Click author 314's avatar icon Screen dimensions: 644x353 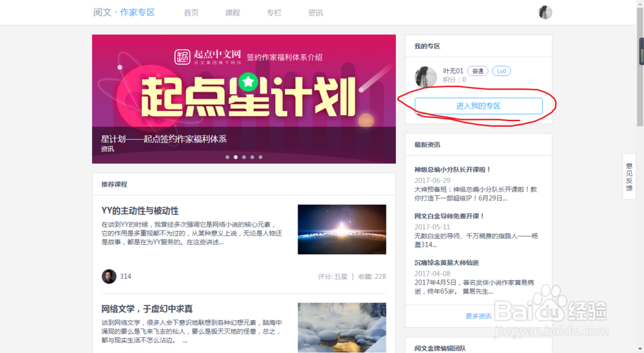pyautogui.click(x=109, y=276)
